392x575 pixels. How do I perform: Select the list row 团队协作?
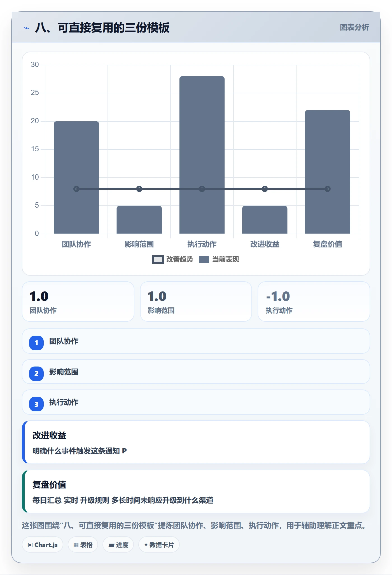(196, 341)
